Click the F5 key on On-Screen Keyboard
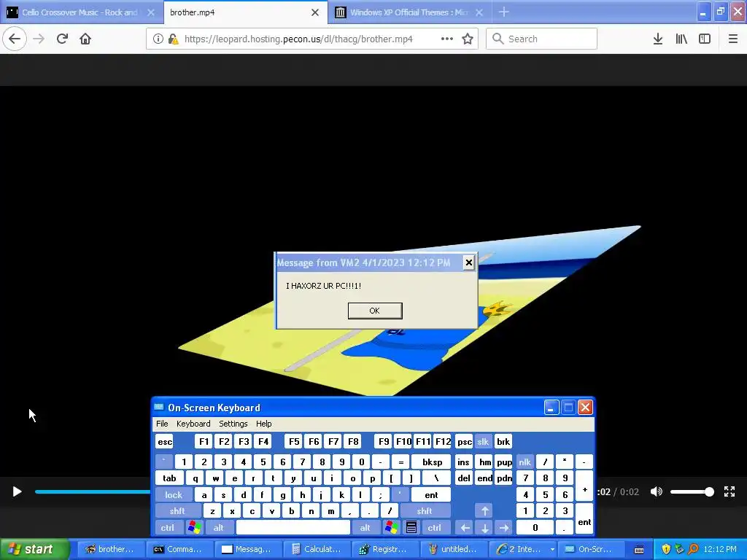The image size is (747, 560). click(294, 442)
